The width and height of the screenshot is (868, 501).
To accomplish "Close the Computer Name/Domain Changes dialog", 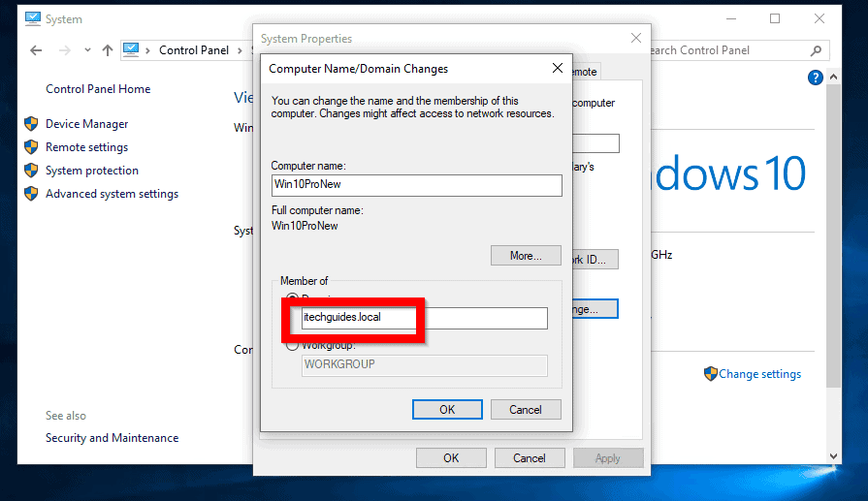I will pyautogui.click(x=558, y=68).
